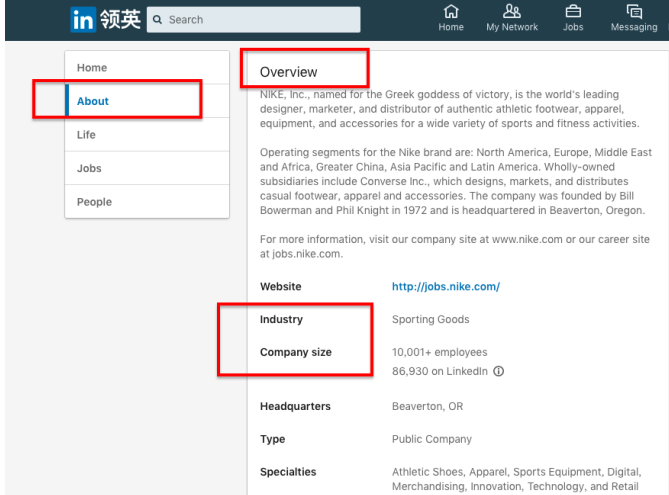
Task: Click the 领英 brand text
Action: pos(120,19)
